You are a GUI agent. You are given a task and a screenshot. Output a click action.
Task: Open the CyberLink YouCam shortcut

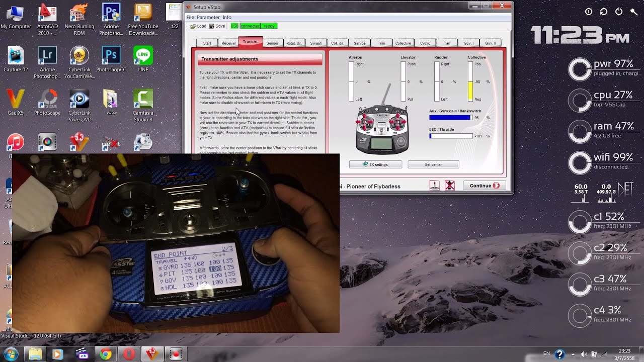(x=79, y=63)
